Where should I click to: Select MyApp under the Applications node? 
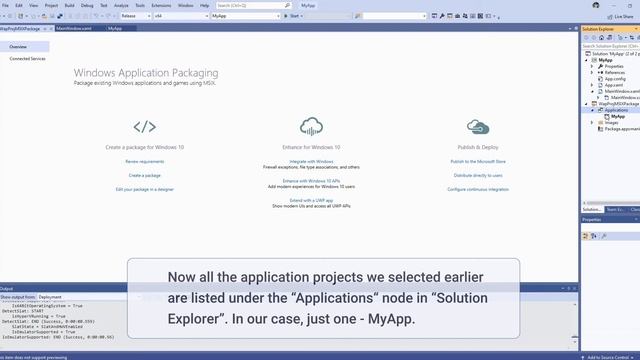pos(618,117)
